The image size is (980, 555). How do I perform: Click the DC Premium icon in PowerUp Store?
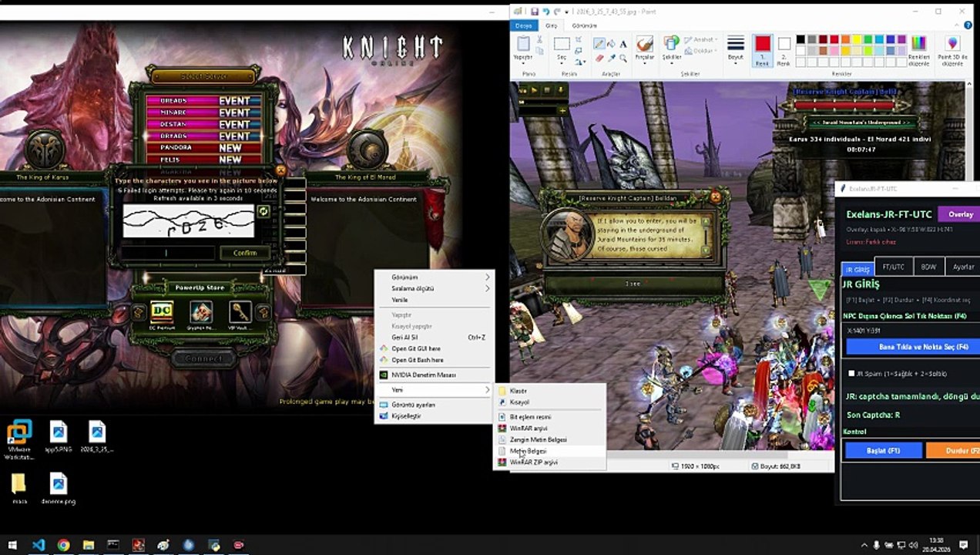click(x=162, y=312)
